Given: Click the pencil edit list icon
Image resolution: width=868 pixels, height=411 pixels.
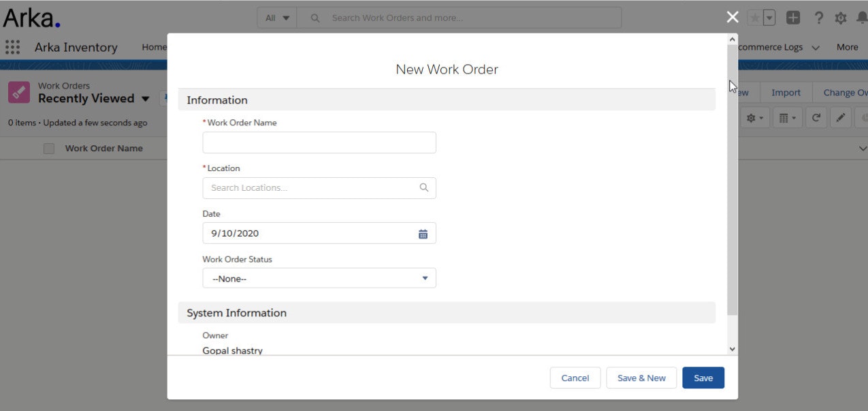Looking at the screenshot, I should (841, 118).
